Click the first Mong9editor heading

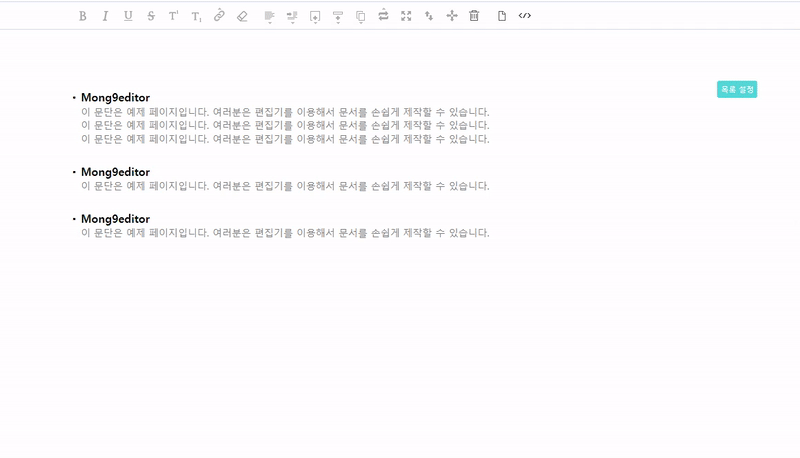[115, 98]
